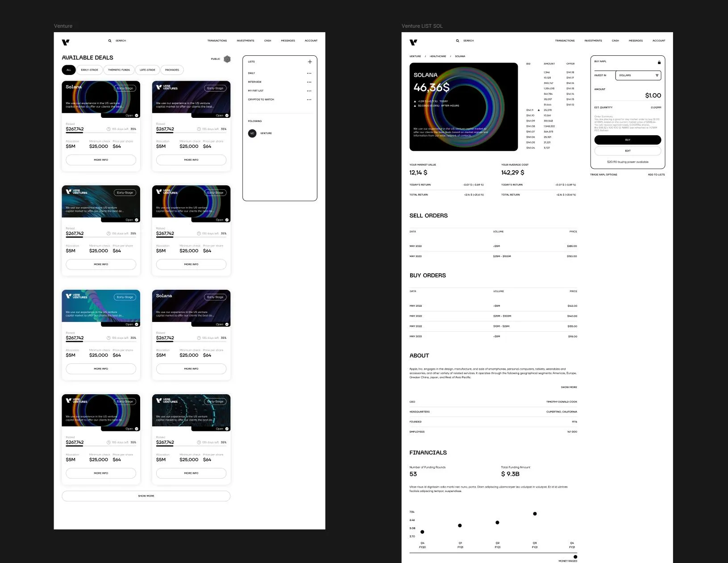728x563 pixels.
Task: Click the CEO row Timothy Donald Cook
Action: click(493, 402)
